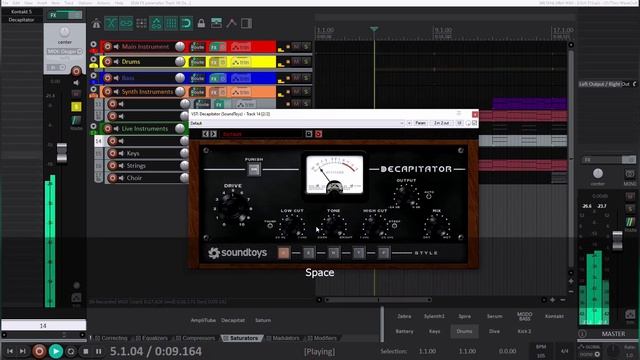Click the red undo icon in Decapitator
This screenshot has height=360, width=640.
[x=318, y=134]
